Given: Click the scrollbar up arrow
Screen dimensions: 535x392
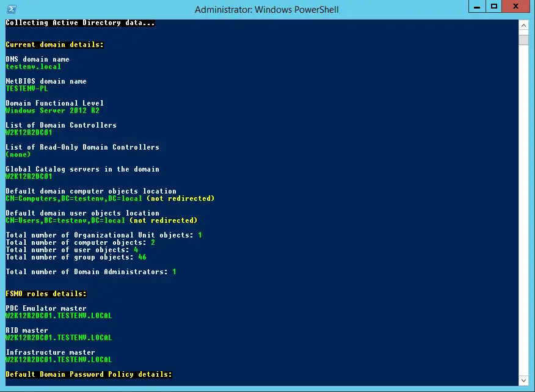Looking at the screenshot, I should pyautogui.click(x=523, y=25).
